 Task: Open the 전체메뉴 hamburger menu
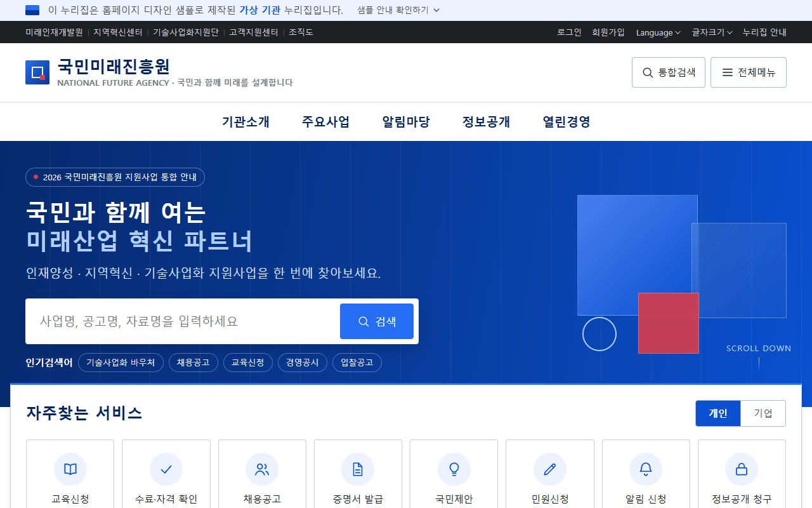[749, 72]
